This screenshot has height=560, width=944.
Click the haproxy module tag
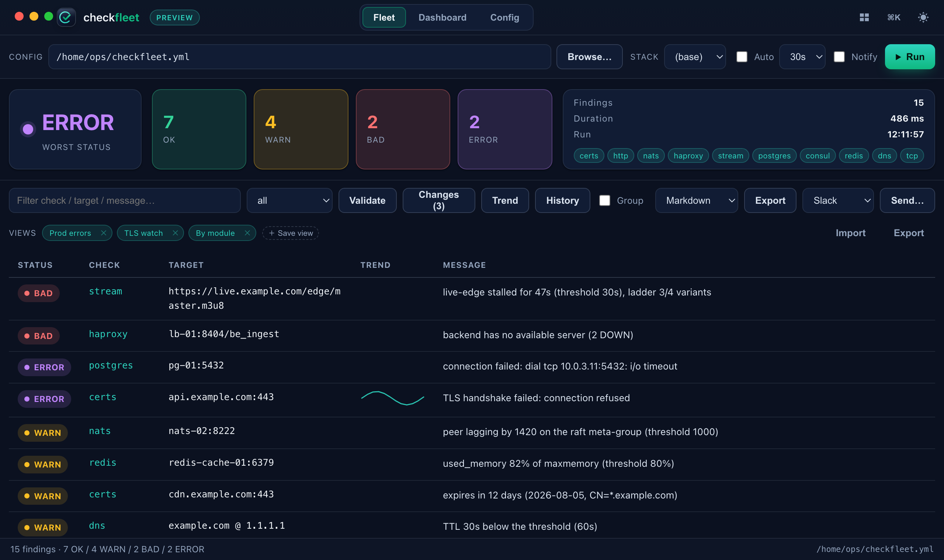click(688, 155)
